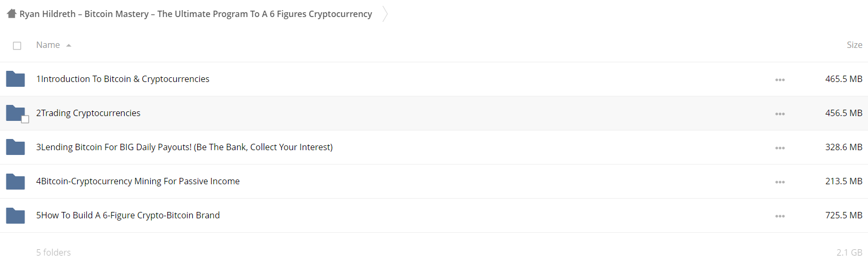Open more options for 2Trading Cryptocurrencies
This screenshot has width=868, height=262.
click(780, 114)
